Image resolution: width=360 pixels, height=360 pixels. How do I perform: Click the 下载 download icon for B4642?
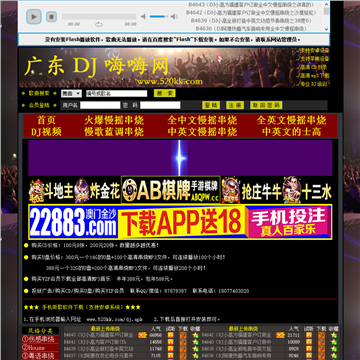tap(321, 335)
